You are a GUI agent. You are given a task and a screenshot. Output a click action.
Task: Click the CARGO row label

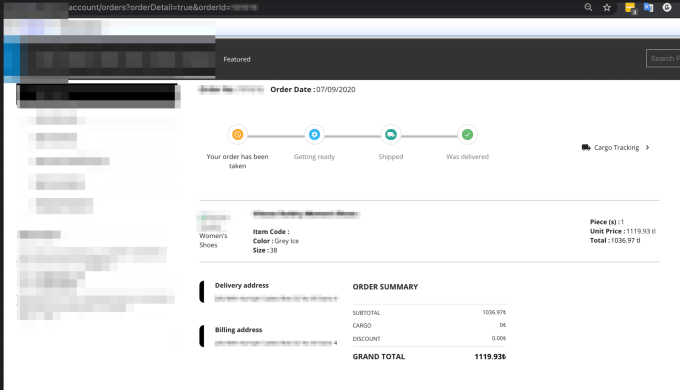point(362,325)
